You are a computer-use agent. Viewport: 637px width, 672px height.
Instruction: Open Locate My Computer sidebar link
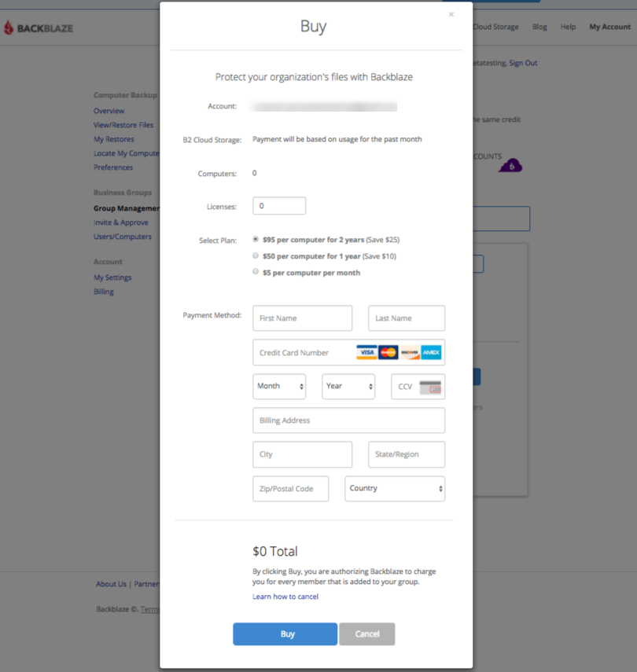[127, 153]
